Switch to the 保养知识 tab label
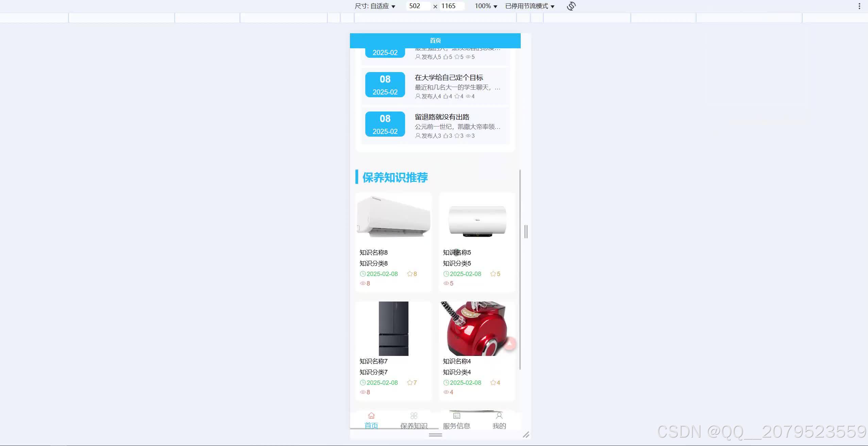 pyautogui.click(x=414, y=426)
